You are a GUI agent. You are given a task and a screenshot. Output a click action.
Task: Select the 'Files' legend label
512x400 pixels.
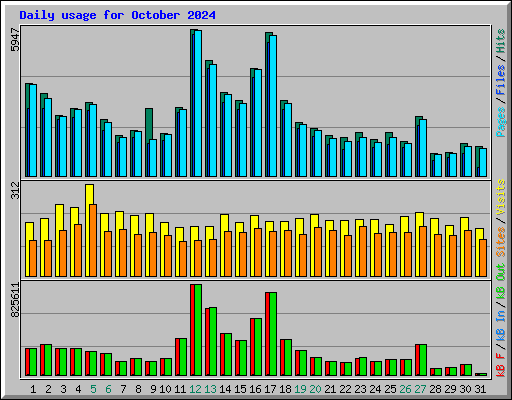click(500, 80)
